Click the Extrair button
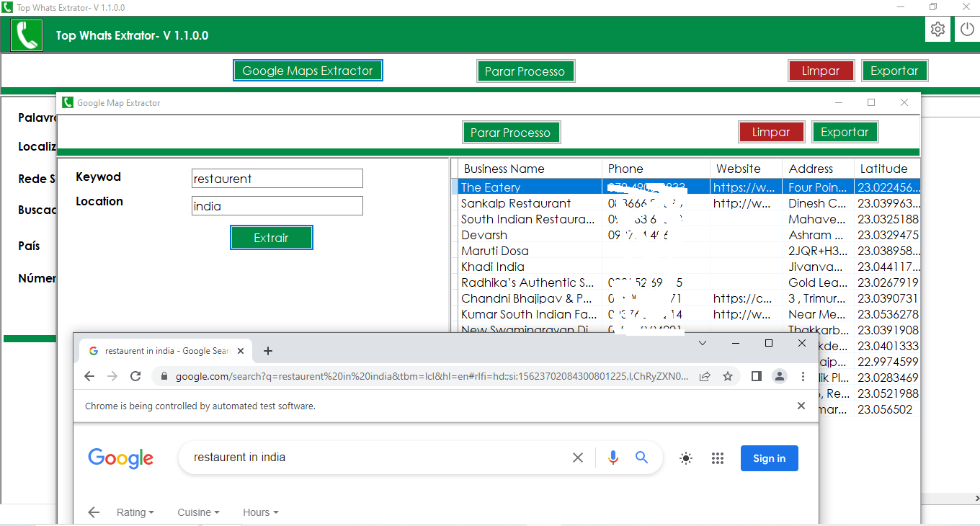980x526 pixels. point(272,238)
